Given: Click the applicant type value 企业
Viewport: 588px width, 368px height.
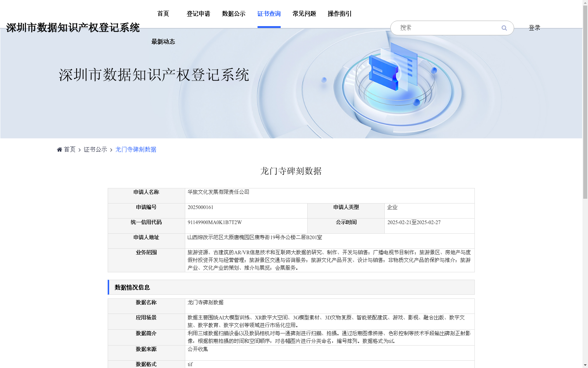Looking at the screenshot, I should coord(392,207).
